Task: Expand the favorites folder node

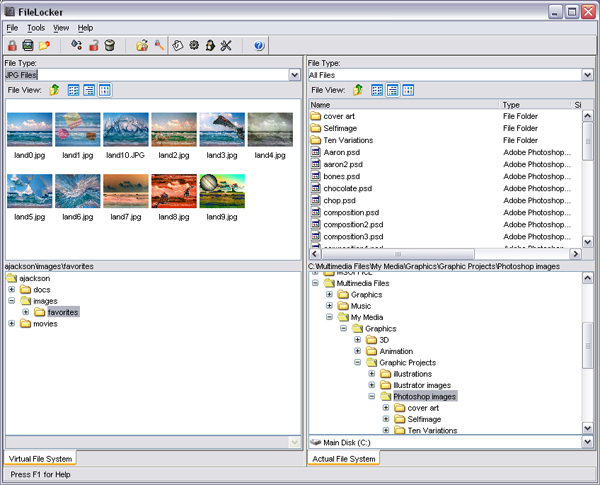Action: click(x=26, y=312)
